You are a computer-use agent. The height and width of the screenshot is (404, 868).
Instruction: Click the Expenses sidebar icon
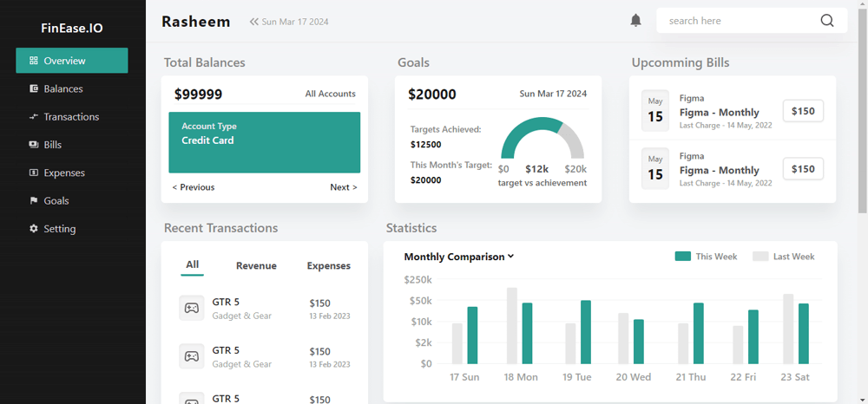point(34,173)
